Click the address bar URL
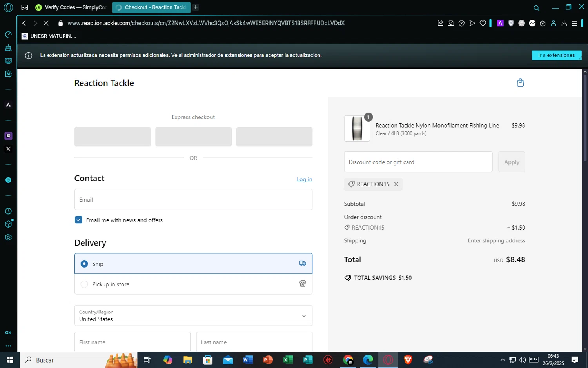Screen dimensions: 588x368 pos(206,23)
